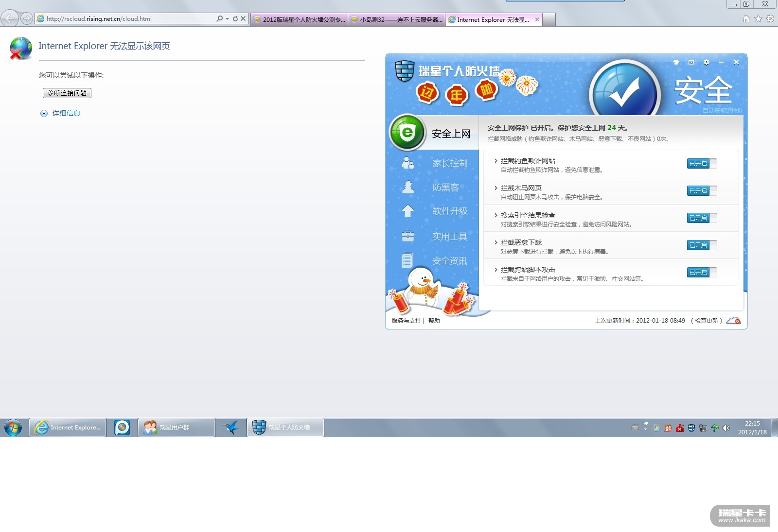Open IE Favorites star icon

coord(758,18)
